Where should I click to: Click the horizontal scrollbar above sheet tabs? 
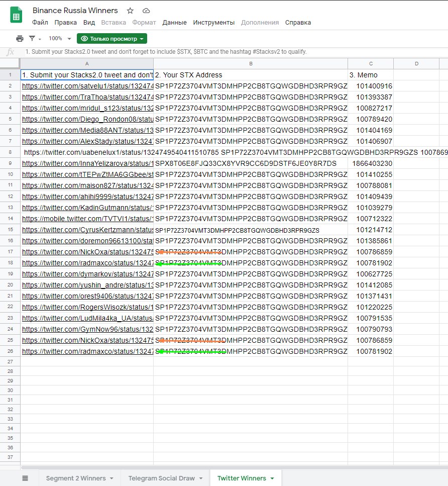pyautogui.click(x=234, y=467)
